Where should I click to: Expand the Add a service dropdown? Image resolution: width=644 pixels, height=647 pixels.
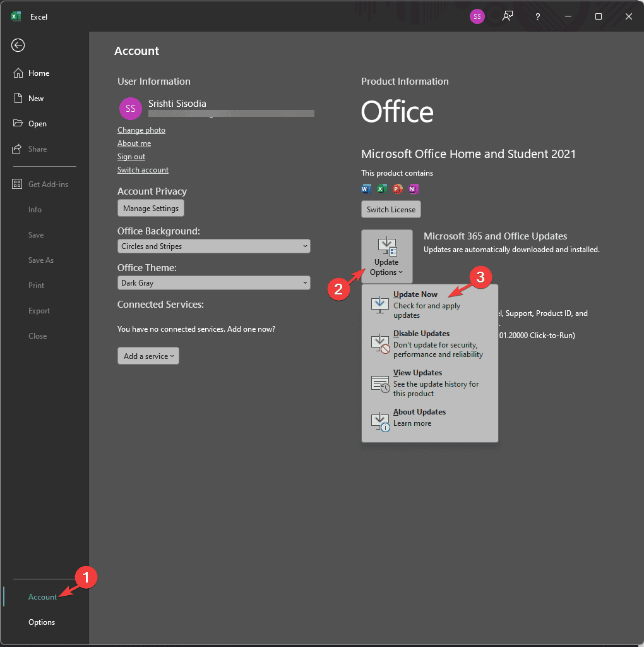point(148,356)
